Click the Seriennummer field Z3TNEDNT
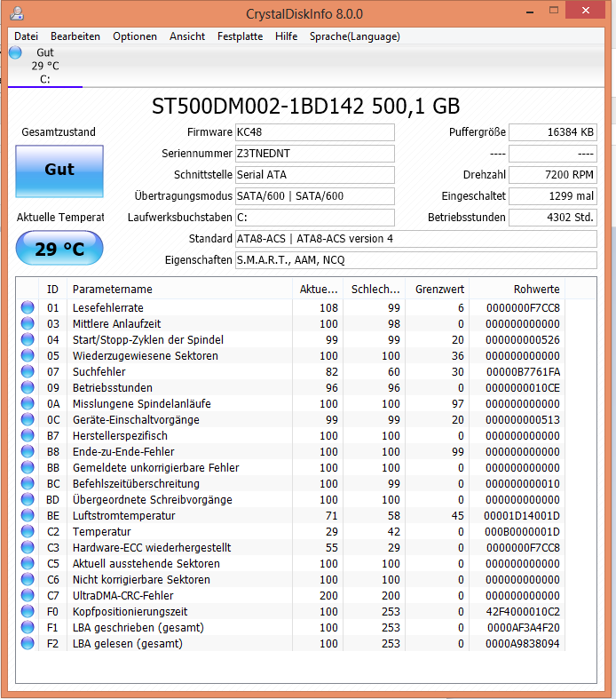Image resolution: width=616 pixels, height=699 pixels. 315,154
